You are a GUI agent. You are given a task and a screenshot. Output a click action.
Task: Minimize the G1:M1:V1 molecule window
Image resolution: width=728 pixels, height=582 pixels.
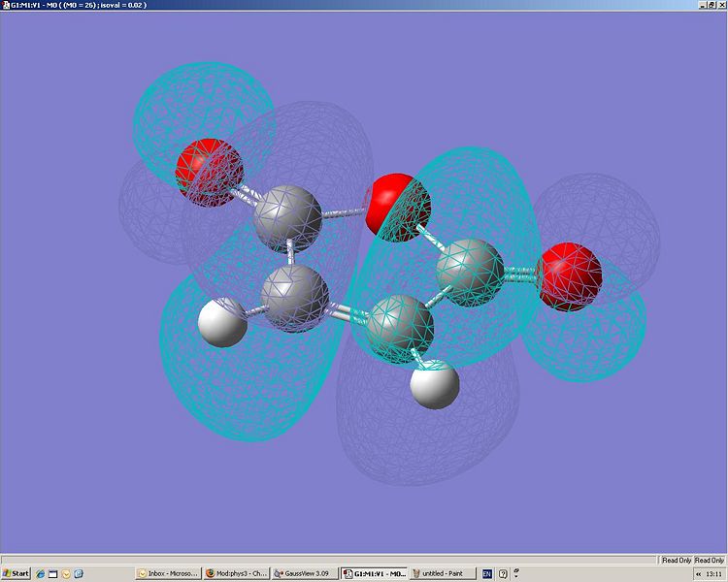(x=704, y=5)
